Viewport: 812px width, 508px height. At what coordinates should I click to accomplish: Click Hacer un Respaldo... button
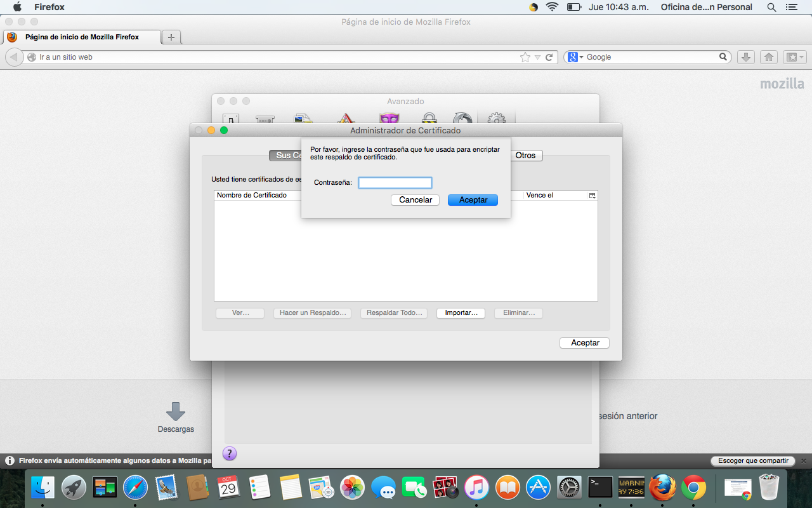313,313
